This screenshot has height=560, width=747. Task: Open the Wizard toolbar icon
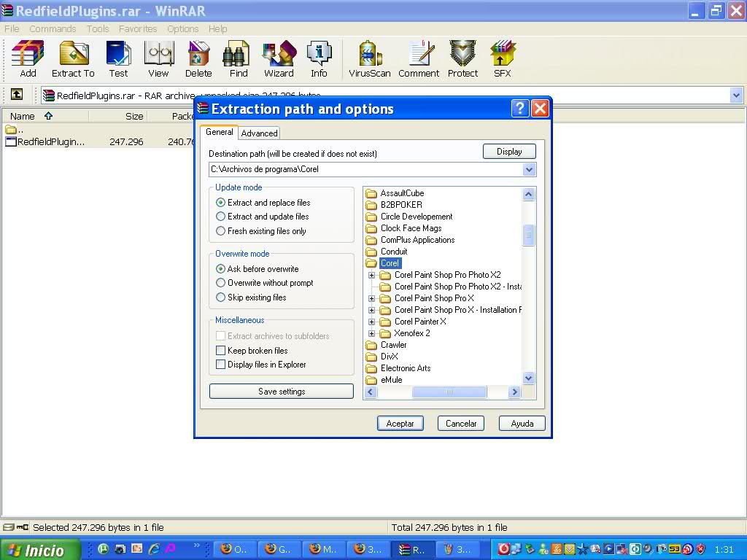(279, 59)
